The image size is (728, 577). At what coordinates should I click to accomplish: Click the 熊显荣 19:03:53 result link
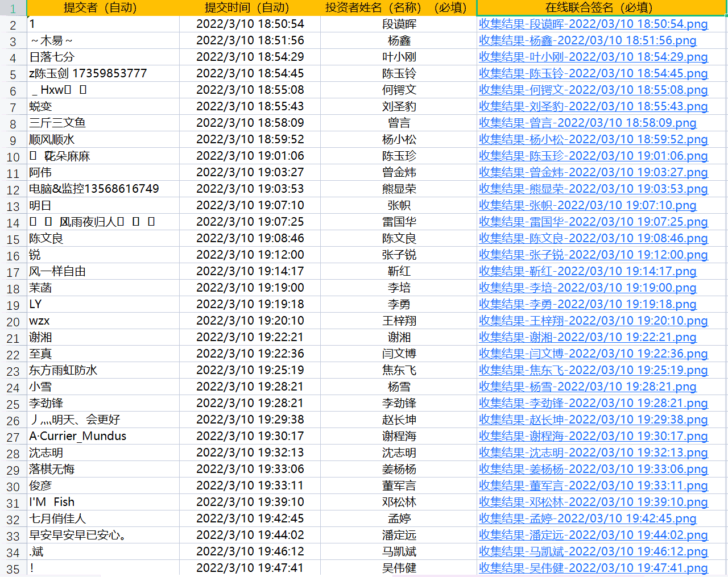(x=593, y=189)
